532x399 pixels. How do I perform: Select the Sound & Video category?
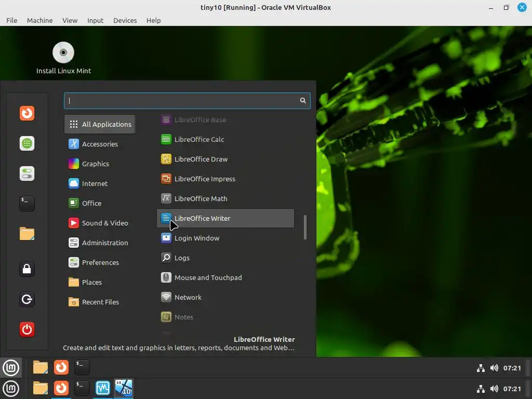100,223
